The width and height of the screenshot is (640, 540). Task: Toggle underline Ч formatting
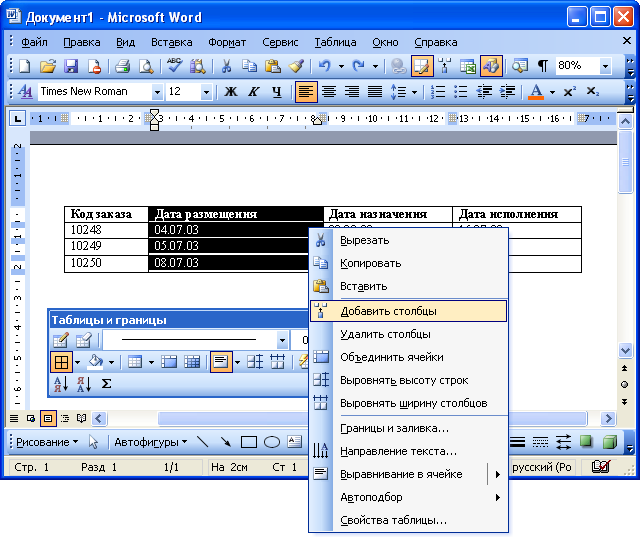coord(277,92)
